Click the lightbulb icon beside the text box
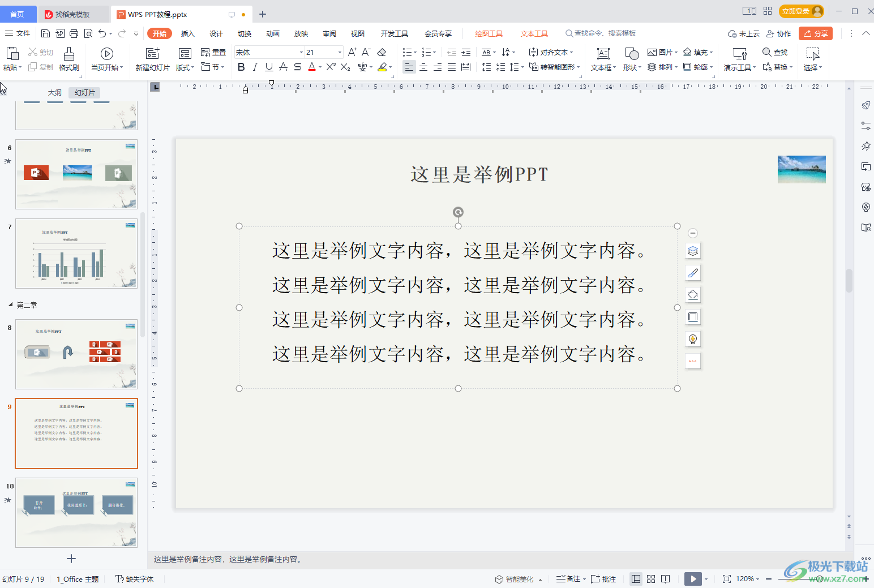874x588 pixels. [x=693, y=339]
